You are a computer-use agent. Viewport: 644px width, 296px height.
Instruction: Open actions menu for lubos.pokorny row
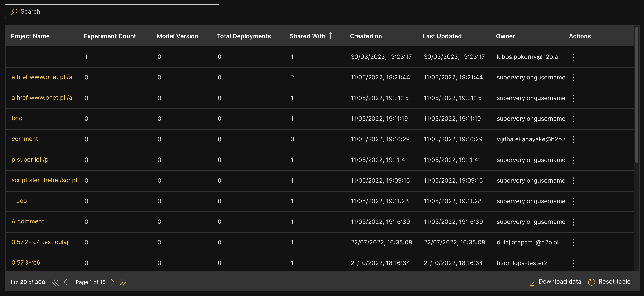pos(574,57)
